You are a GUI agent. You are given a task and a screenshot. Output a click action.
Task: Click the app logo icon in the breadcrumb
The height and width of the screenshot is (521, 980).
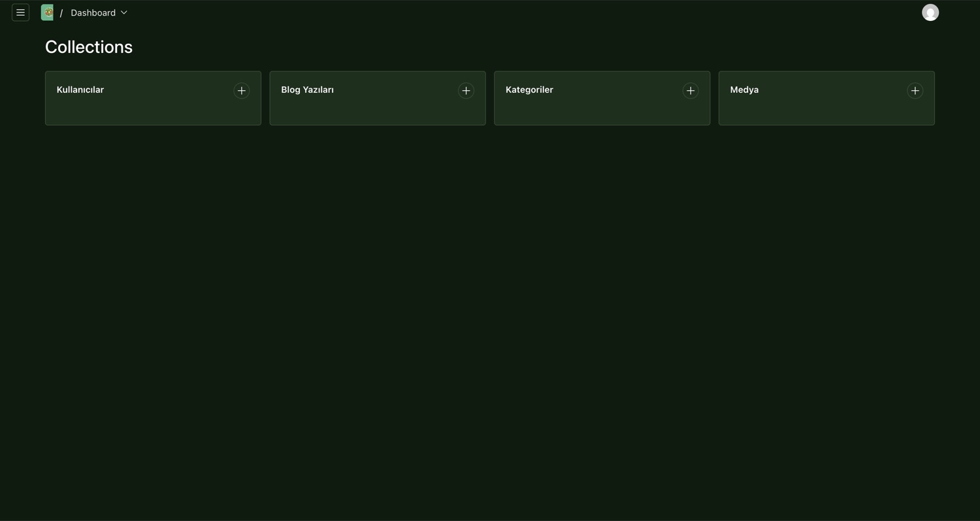[x=47, y=12]
